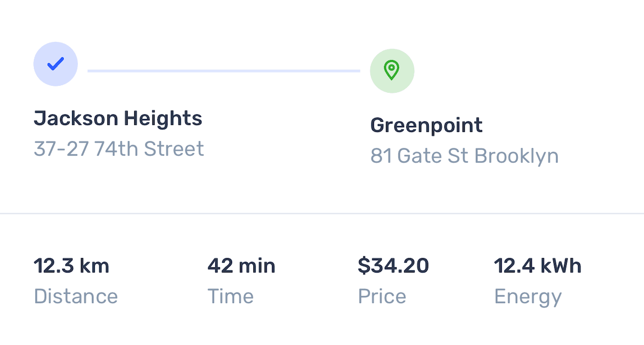
Task: Click the blue checkmark origin icon
Action: coord(56,64)
